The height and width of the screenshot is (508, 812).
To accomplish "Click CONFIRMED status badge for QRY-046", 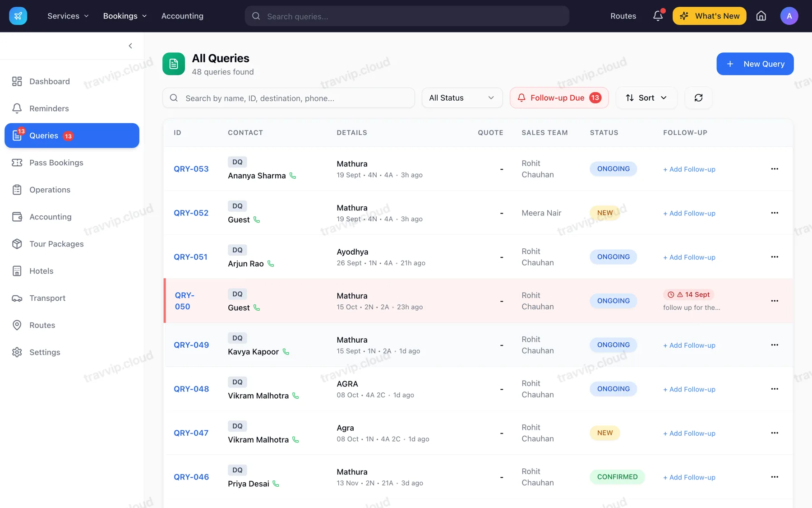I will pos(617,477).
